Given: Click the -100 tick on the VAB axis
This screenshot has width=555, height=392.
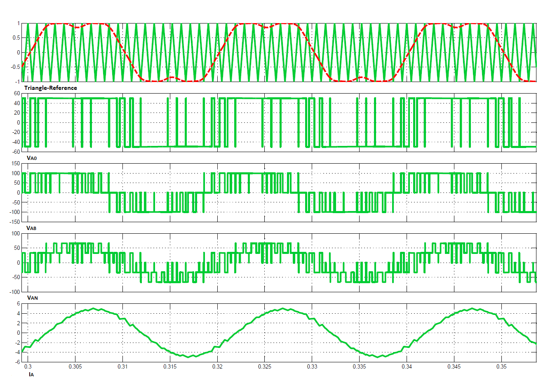Looking at the screenshot, I should point(15,212).
